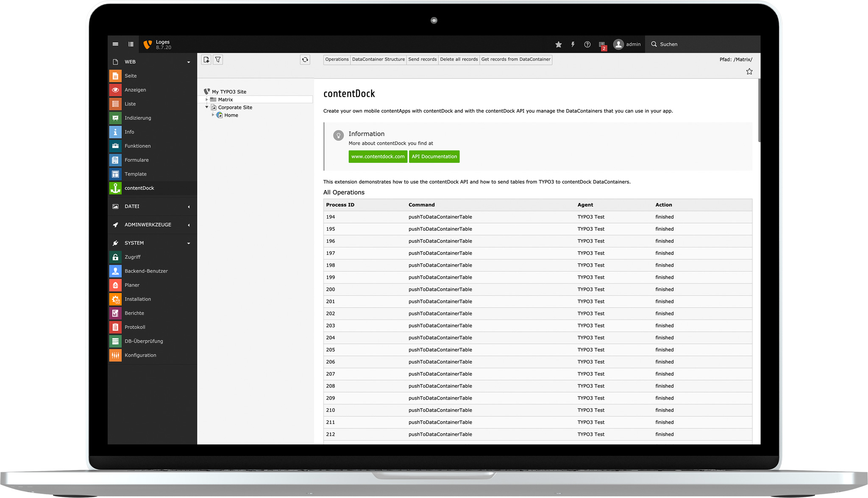Open Get records from DataContainer tab
The image size is (868, 498).
click(x=516, y=59)
